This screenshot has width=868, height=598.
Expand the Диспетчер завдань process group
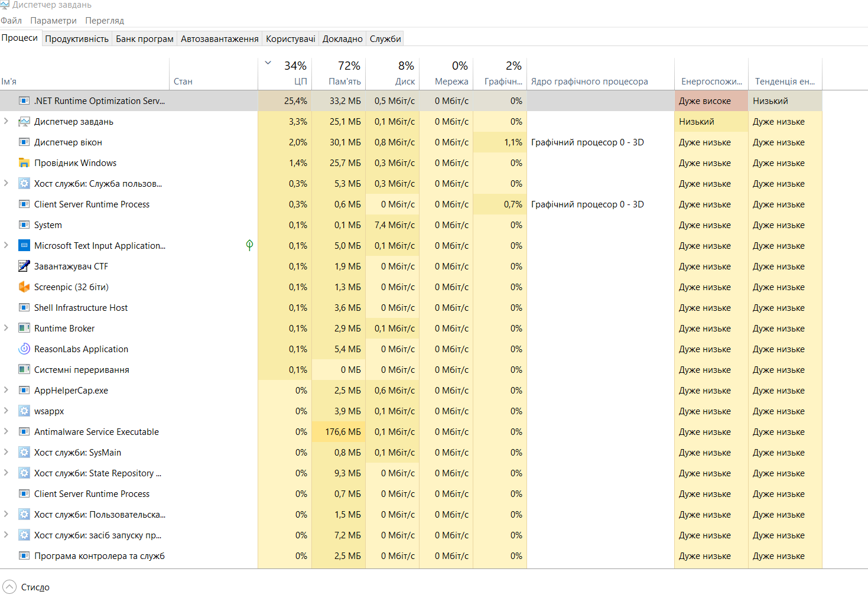tap(6, 121)
